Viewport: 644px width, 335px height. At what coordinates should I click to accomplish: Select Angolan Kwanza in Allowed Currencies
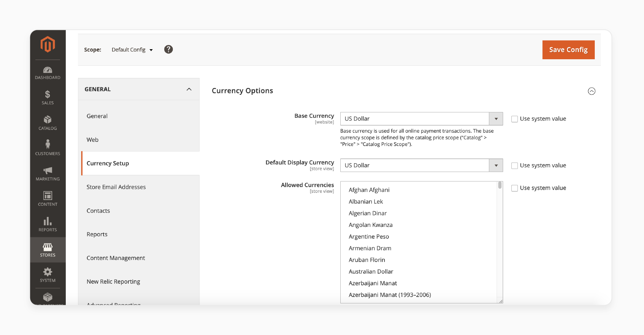tap(419, 225)
